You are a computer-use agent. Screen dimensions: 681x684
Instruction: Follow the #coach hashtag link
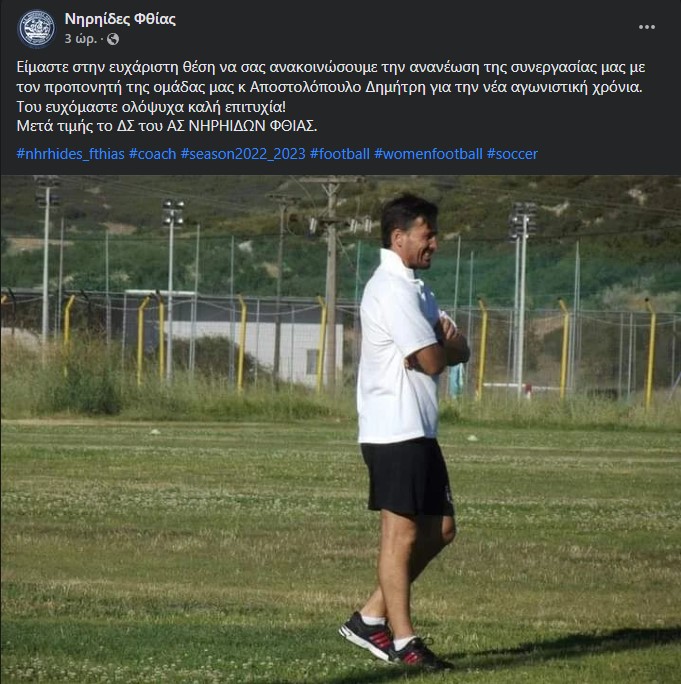[153, 154]
